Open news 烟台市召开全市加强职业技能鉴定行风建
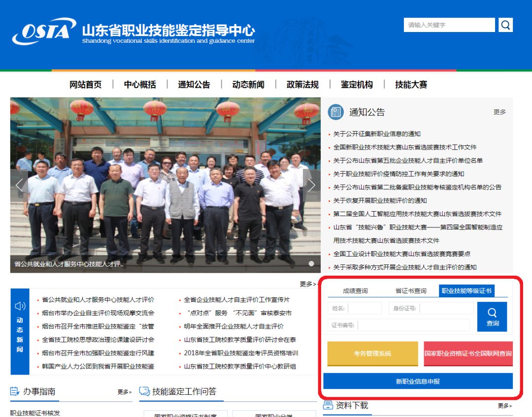The height and width of the screenshot is (417, 532). (x=98, y=353)
